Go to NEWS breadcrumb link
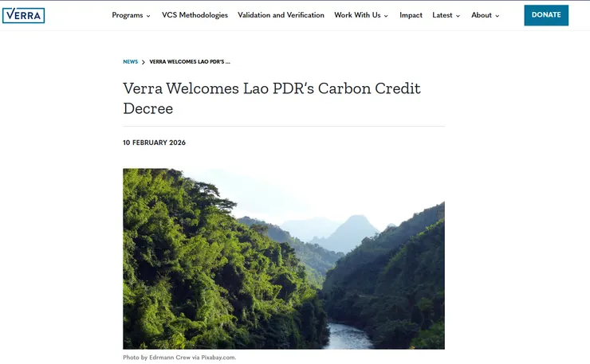 pyautogui.click(x=131, y=61)
